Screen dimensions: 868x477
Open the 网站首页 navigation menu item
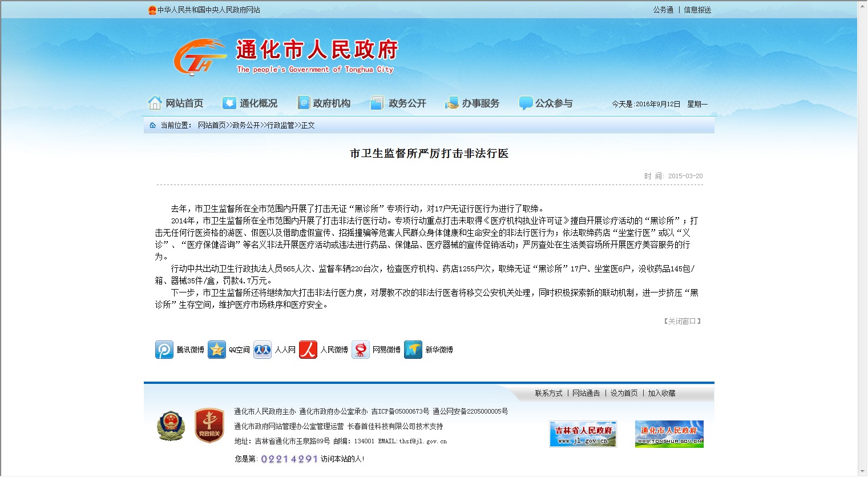click(176, 103)
